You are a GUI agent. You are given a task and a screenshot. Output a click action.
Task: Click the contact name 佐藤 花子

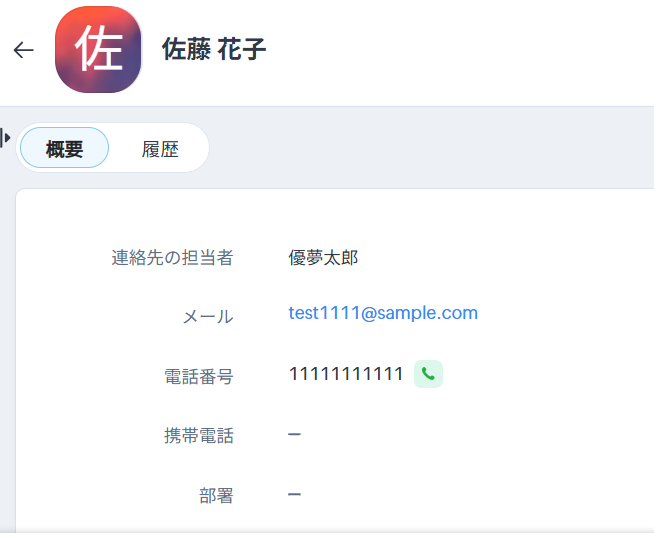click(x=214, y=49)
